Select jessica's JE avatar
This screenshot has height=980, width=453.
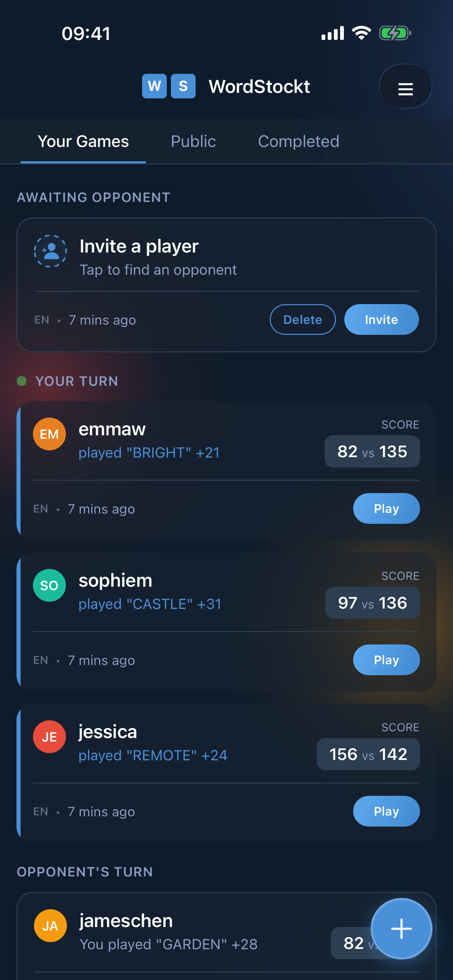click(49, 737)
